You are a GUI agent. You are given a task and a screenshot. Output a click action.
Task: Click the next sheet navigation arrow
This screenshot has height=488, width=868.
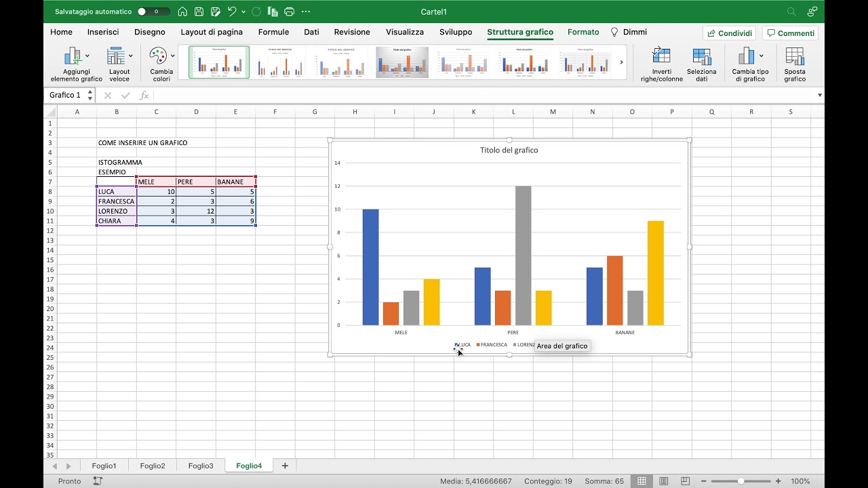click(68, 466)
